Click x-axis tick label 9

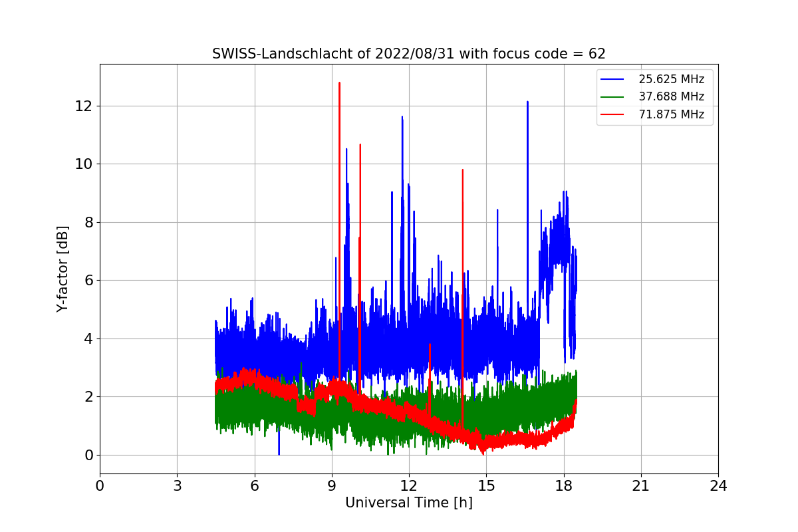pos(332,486)
